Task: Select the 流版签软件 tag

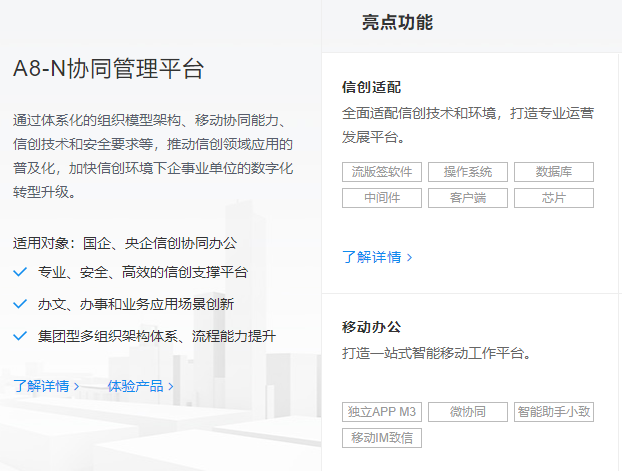Action: [381, 172]
